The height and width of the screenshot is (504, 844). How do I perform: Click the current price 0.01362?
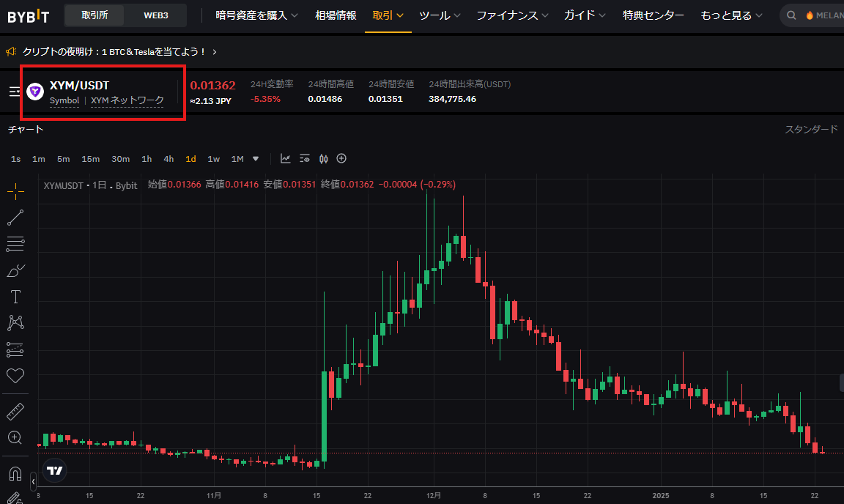tap(212, 85)
